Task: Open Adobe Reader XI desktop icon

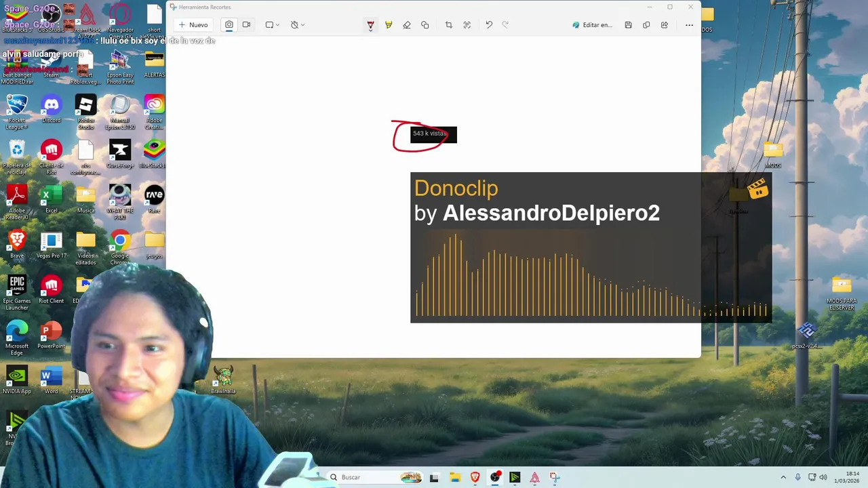Action: pyautogui.click(x=17, y=202)
